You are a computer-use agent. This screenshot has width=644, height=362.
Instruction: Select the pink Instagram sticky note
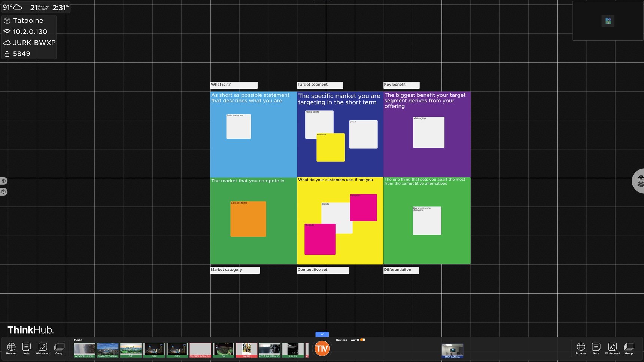pyautogui.click(x=363, y=208)
